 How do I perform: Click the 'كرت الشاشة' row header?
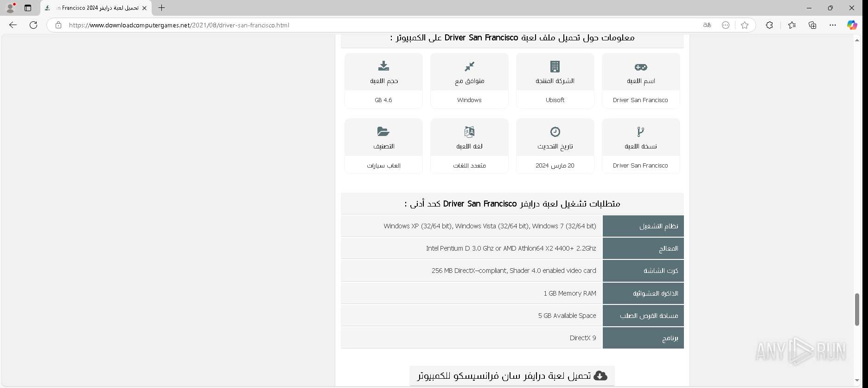point(643,271)
